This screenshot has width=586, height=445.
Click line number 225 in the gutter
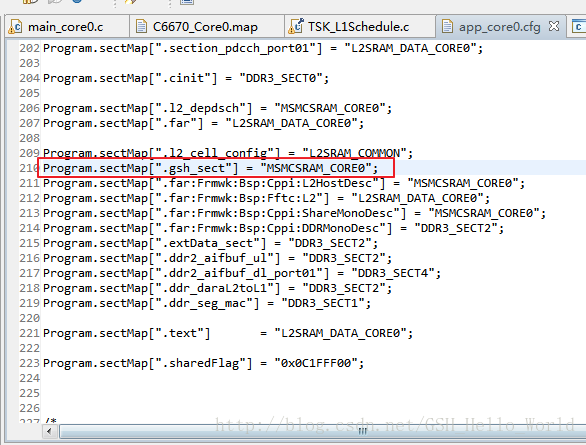coord(29,393)
